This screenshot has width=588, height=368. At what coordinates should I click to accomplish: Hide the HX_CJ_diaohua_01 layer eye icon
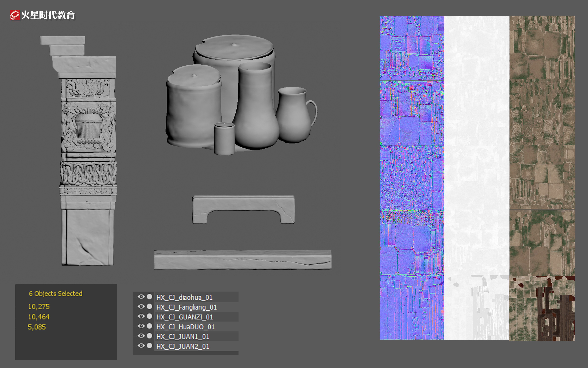[x=141, y=297]
